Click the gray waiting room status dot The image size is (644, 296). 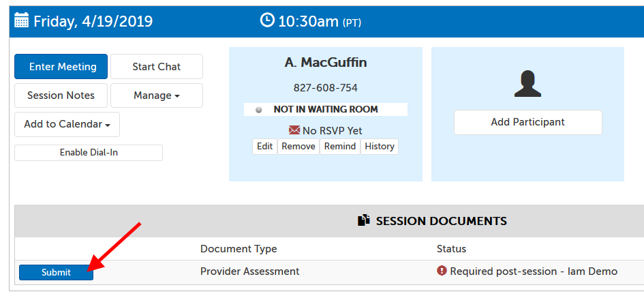coord(259,109)
